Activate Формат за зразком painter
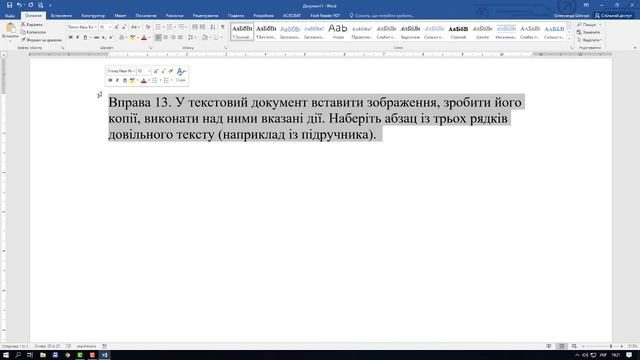The image size is (640, 360). coord(42,40)
